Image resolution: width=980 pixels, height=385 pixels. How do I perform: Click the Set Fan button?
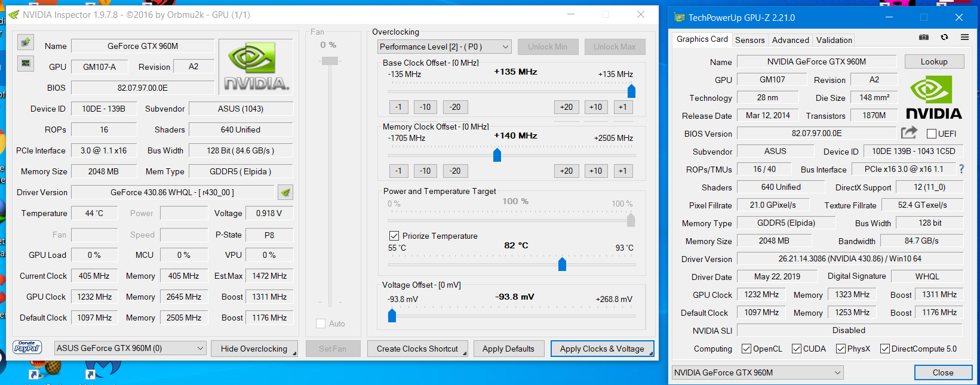(333, 349)
